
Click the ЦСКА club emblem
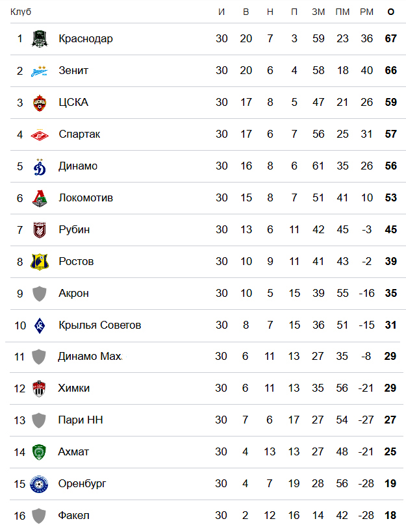40,103
